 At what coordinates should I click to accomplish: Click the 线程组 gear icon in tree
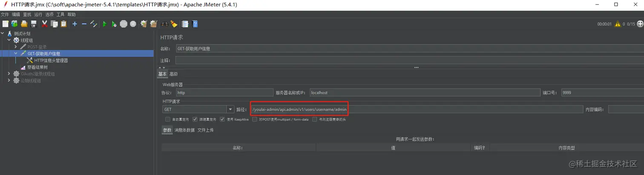pos(17,40)
